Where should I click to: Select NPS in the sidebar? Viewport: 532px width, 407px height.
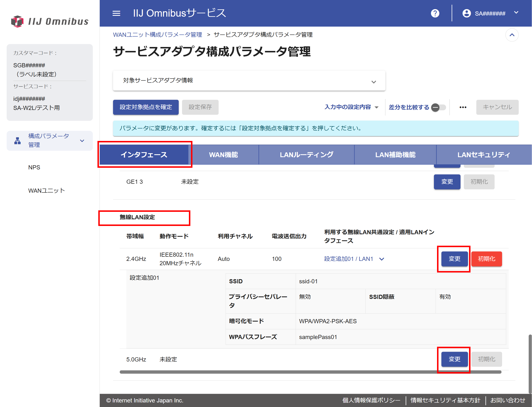pos(34,167)
